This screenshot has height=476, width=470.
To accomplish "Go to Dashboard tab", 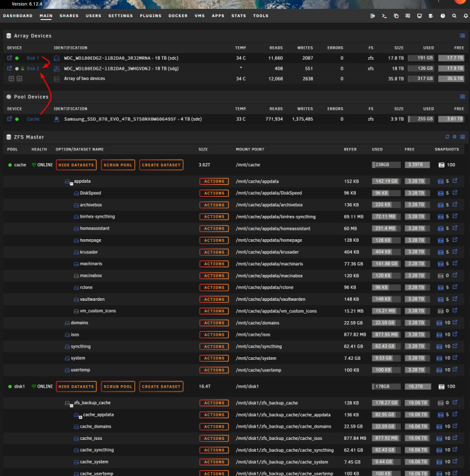I will [x=18, y=16].
